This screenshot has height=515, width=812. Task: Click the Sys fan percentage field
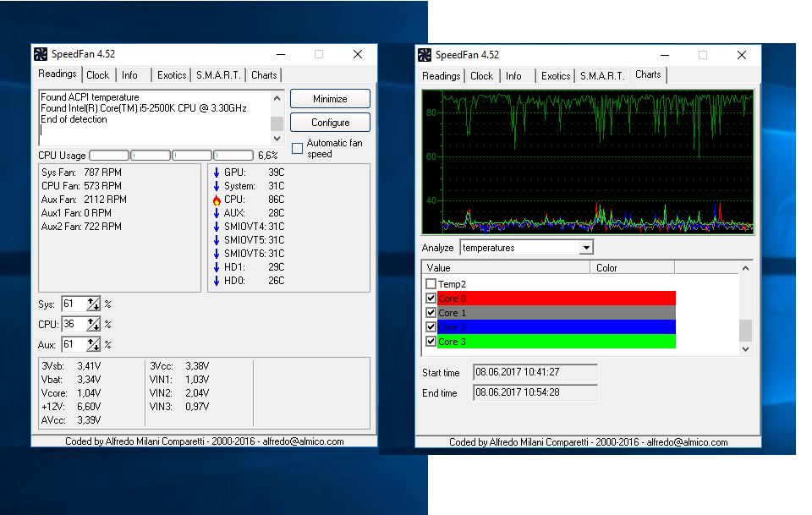(74, 304)
